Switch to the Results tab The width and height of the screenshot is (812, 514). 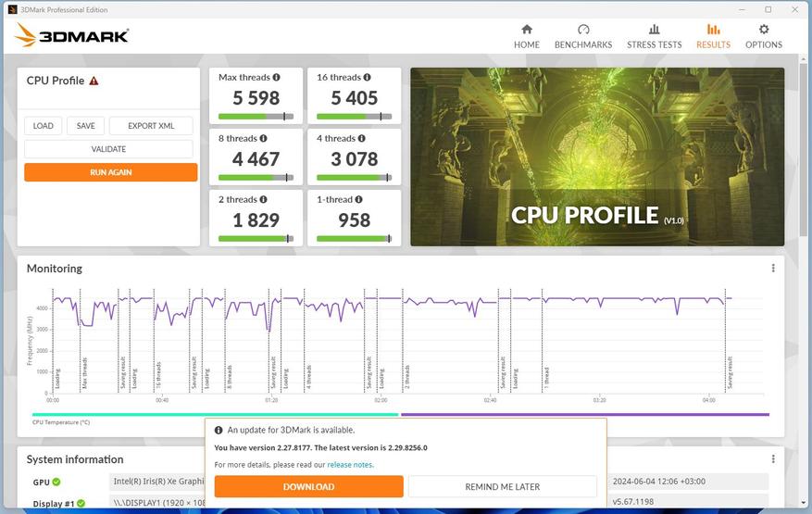pyautogui.click(x=713, y=36)
